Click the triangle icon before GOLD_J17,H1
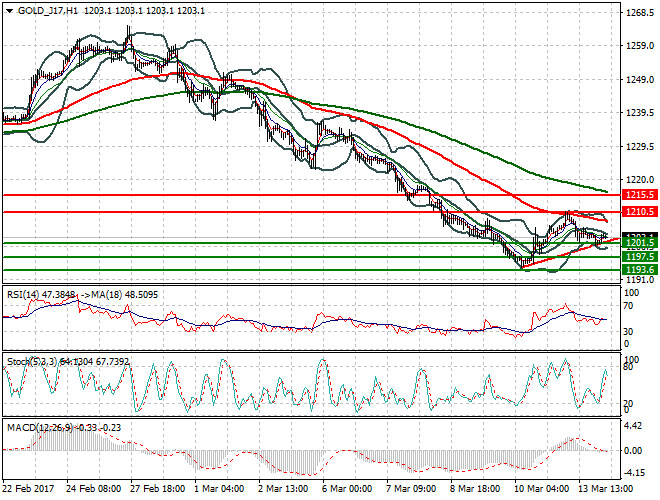Viewport: 660px width, 500px height. [8, 9]
